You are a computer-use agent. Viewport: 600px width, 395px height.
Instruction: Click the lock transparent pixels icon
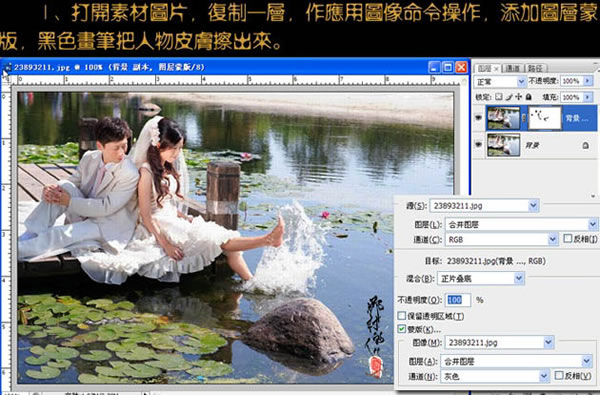(x=498, y=97)
